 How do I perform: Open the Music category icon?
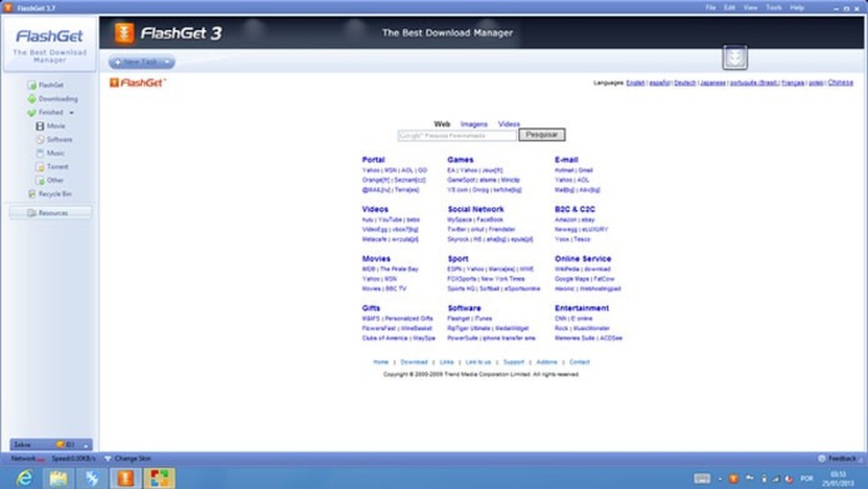[40, 153]
